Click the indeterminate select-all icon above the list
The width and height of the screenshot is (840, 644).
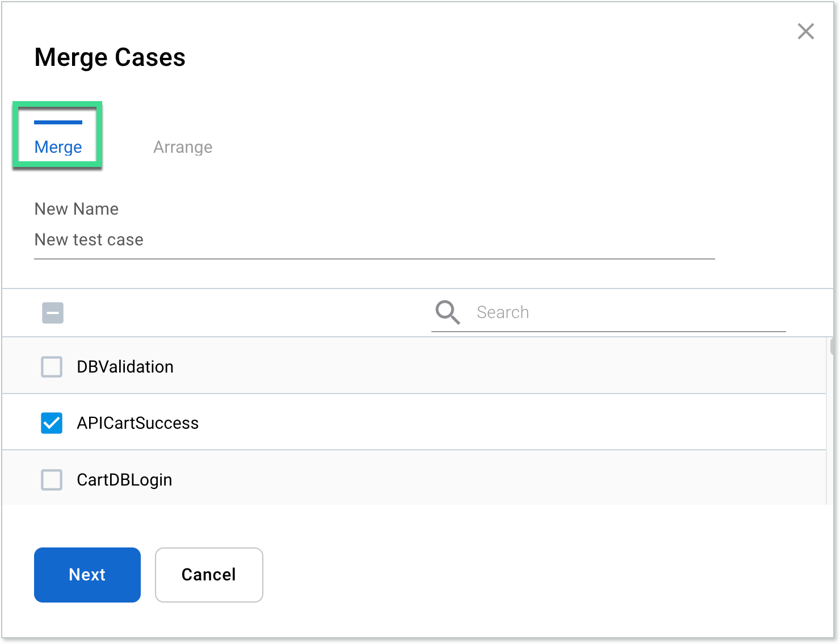52,313
